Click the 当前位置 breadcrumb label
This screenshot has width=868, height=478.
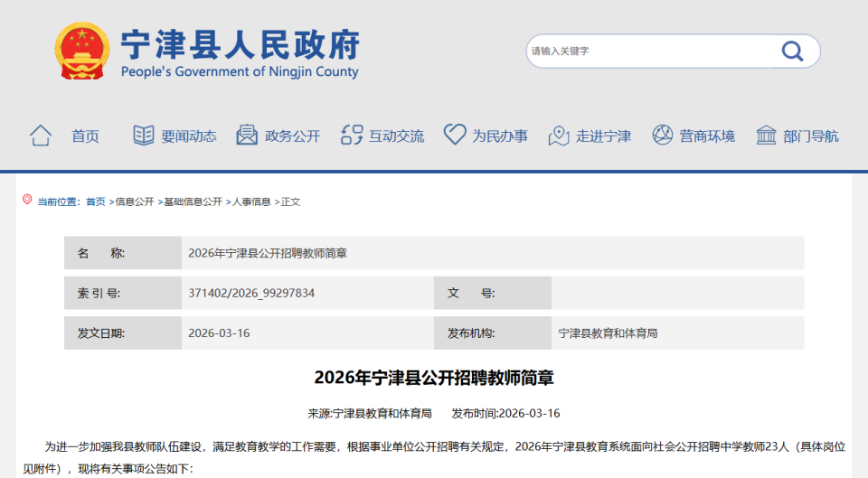tap(59, 202)
